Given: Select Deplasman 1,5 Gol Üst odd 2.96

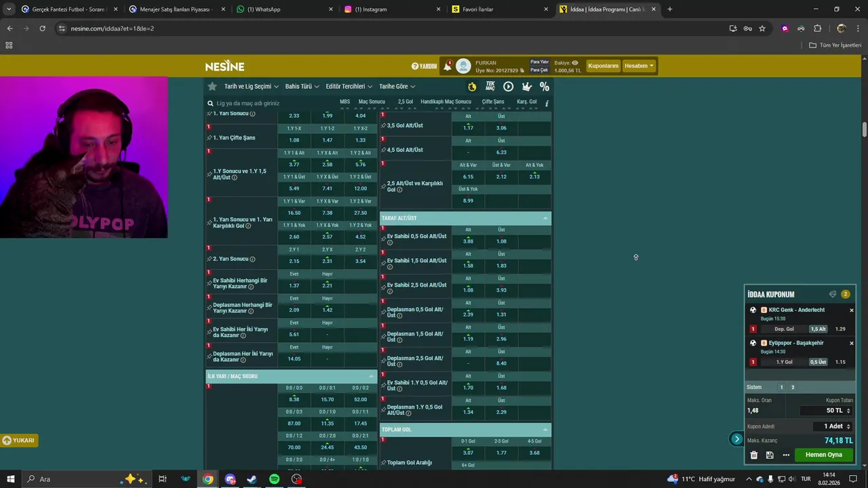Looking at the screenshot, I should (x=501, y=339).
